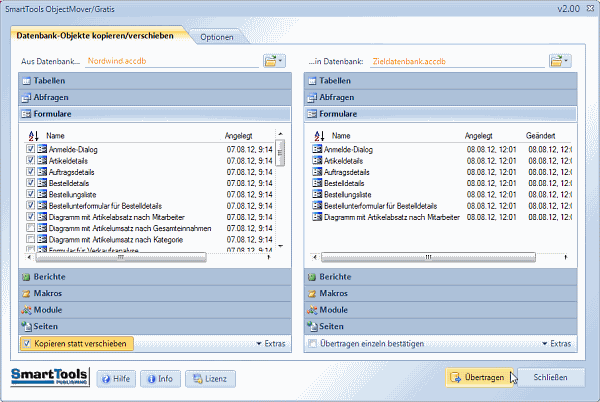This screenshot has height=402, width=600.
Task: Expand target Module section
Action: pyautogui.click(x=440, y=309)
